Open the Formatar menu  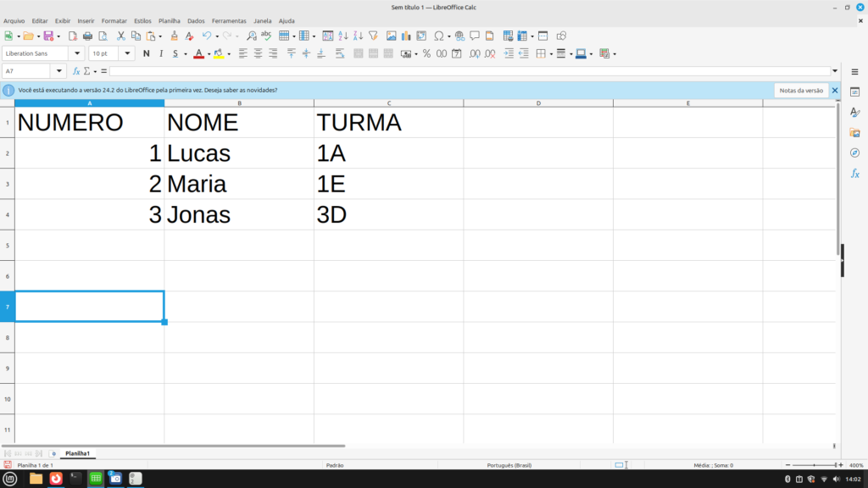tap(114, 20)
